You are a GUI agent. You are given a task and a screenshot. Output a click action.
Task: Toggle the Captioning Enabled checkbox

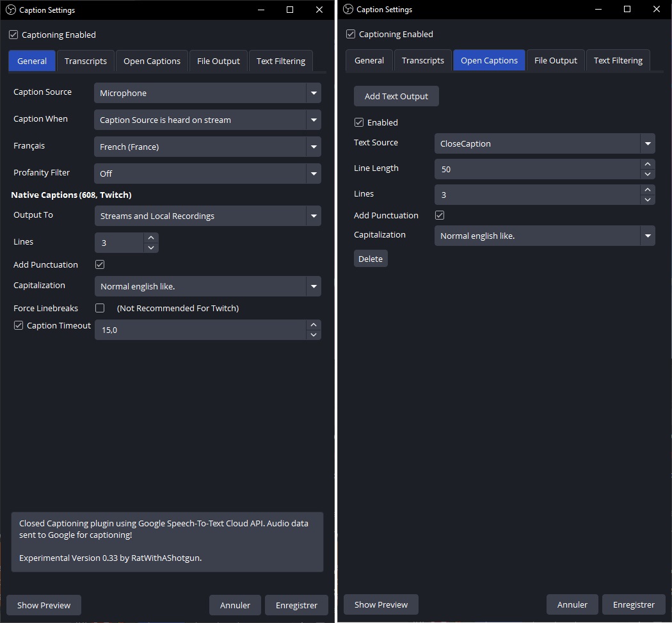[x=13, y=35]
